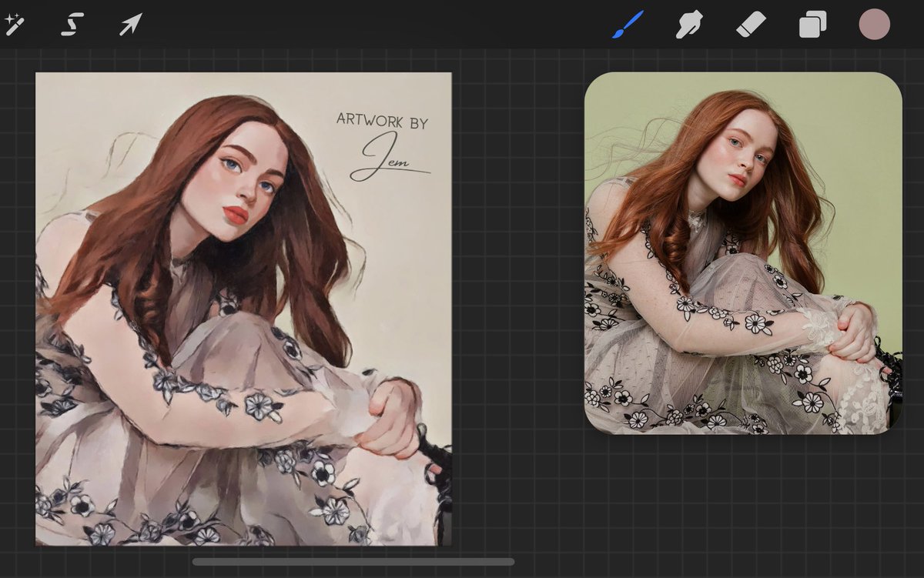Tap the 'Artwork by' signature text

click(x=382, y=120)
